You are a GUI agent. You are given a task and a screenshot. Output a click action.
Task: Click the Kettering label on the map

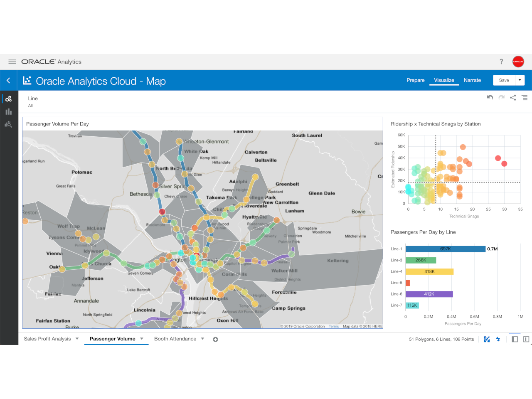[338, 261]
